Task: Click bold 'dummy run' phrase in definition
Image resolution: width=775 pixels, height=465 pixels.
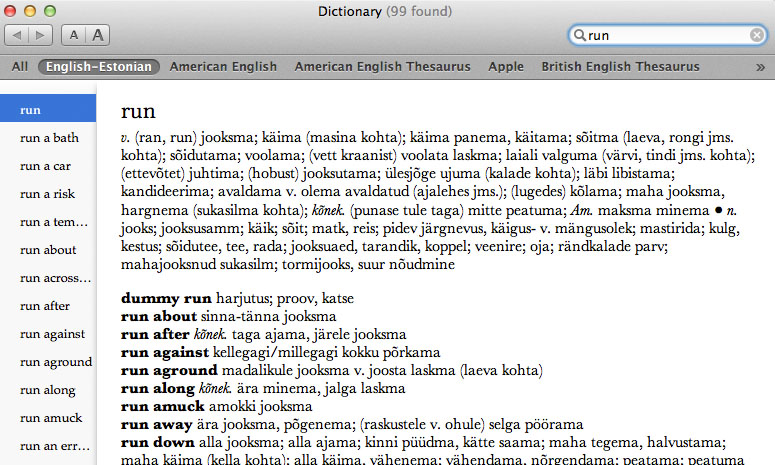Action: coord(166,298)
